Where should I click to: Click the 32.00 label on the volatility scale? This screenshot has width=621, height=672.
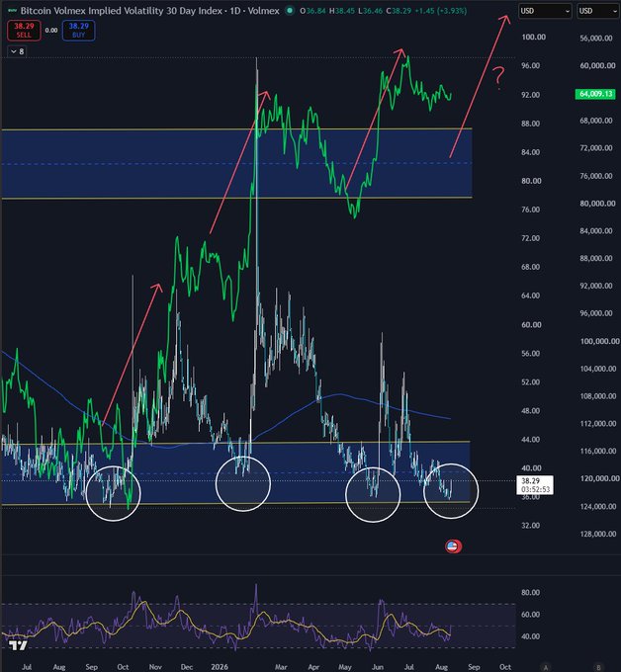[530, 526]
